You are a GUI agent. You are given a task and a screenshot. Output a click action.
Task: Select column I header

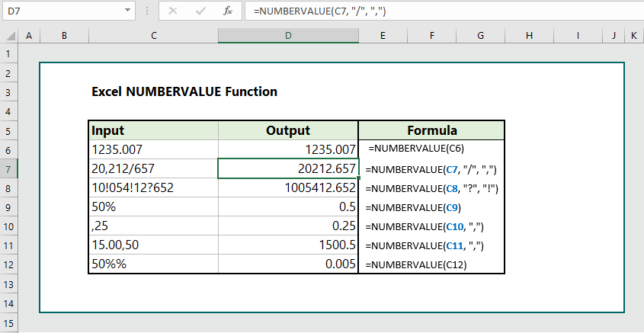click(578, 36)
